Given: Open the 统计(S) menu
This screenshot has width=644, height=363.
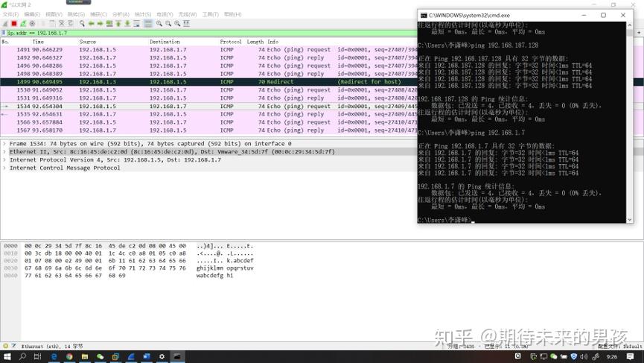Looking at the screenshot, I should pyautogui.click(x=143, y=14).
